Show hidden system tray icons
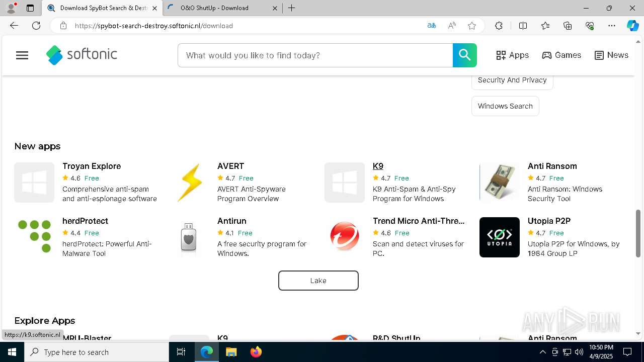This screenshot has width=644, height=362. pyautogui.click(x=542, y=352)
